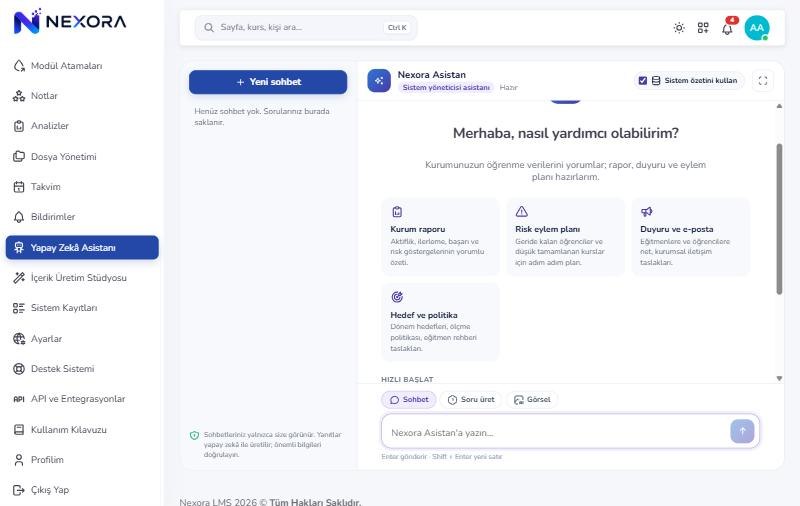
Task: Click the Kurum raporu clipboard icon
Action: pyautogui.click(x=397, y=212)
